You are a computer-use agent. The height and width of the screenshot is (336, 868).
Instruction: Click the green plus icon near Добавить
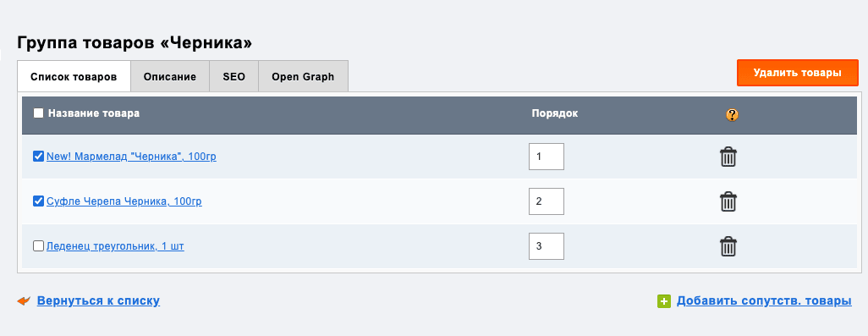pyautogui.click(x=664, y=301)
